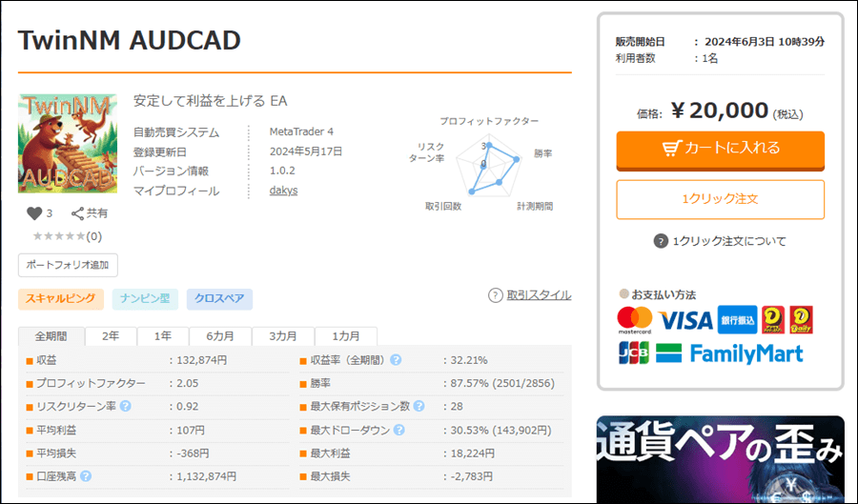
Task: Click the ポートフォリオ追加 button
Action: 68,265
